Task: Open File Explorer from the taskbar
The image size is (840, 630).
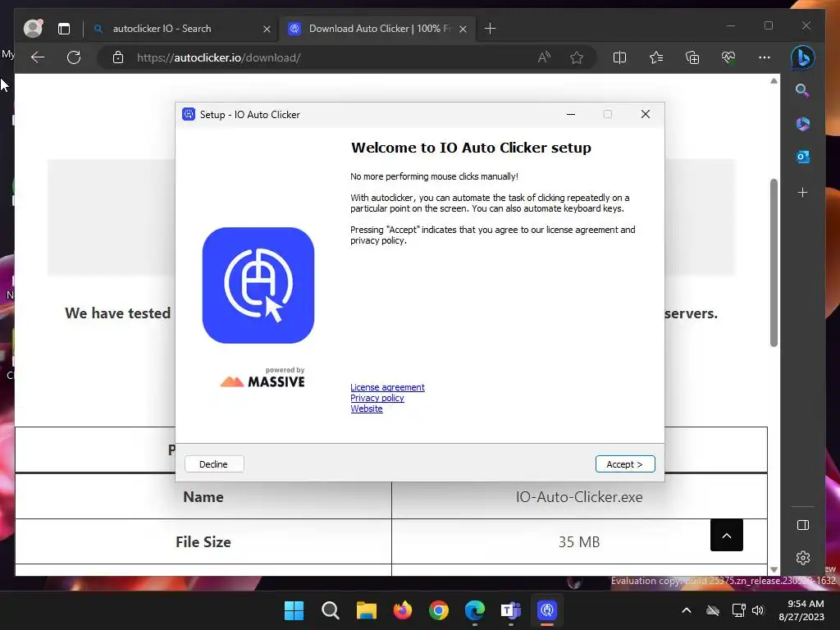Action: tap(367, 610)
